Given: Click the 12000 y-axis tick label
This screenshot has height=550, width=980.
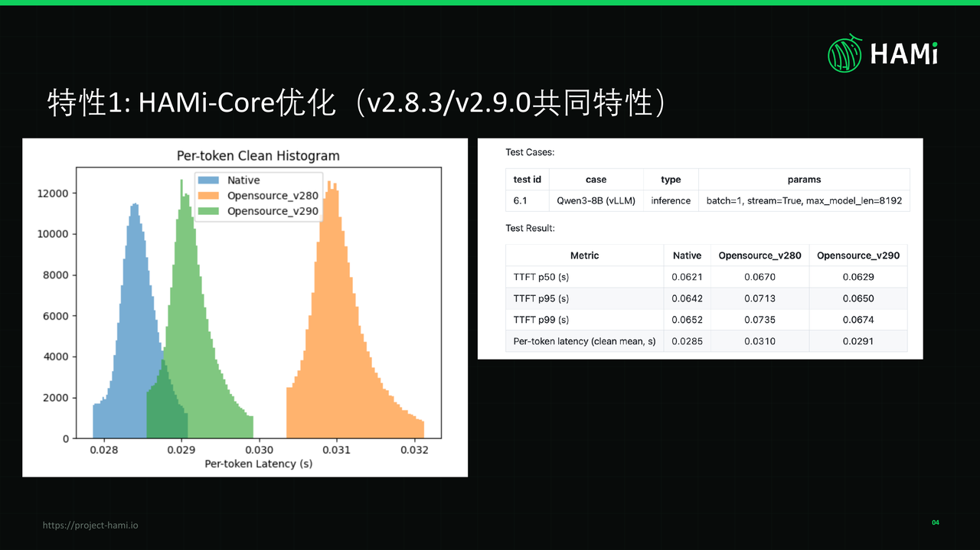Looking at the screenshot, I should coord(53,193).
